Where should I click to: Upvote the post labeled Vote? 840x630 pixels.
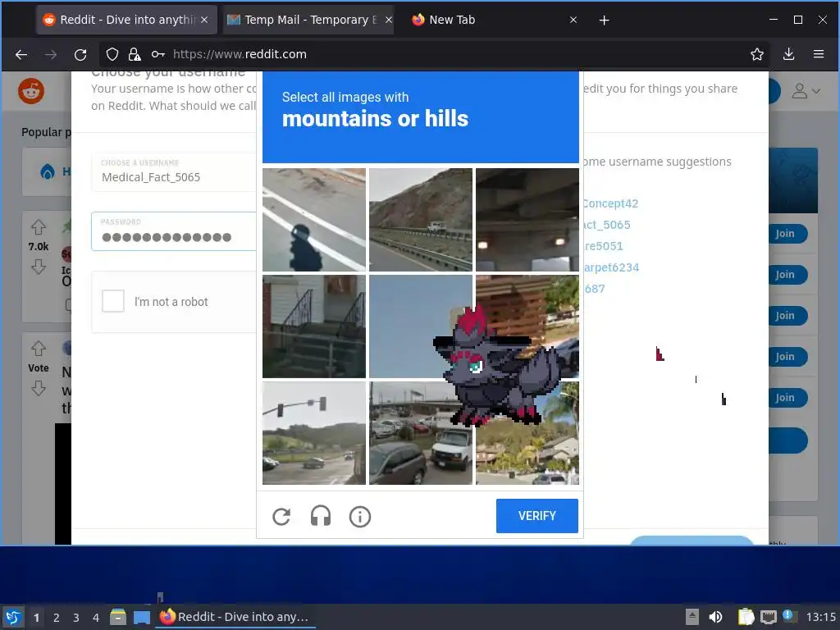tap(38, 349)
